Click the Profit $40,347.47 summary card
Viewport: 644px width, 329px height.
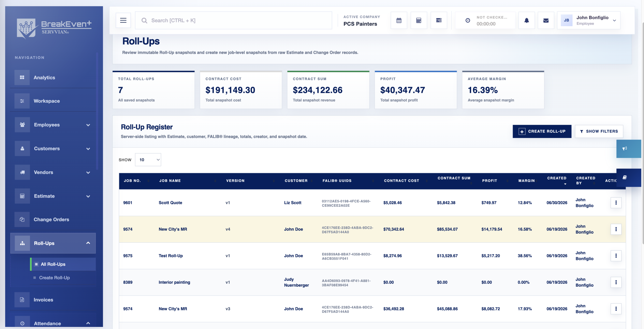coord(416,90)
